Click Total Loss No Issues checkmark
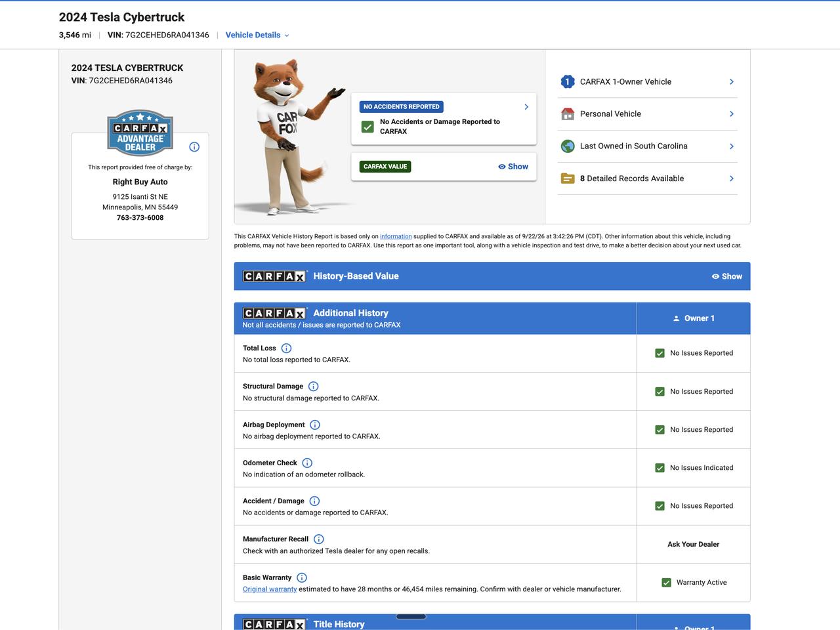The width and height of the screenshot is (840, 630). tap(660, 354)
